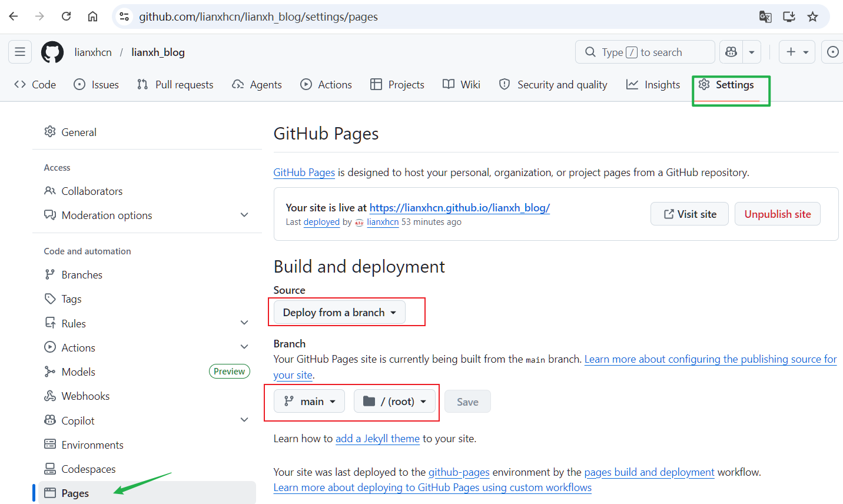Switch to the Code tab
The height and width of the screenshot is (504, 843).
[x=35, y=84]
